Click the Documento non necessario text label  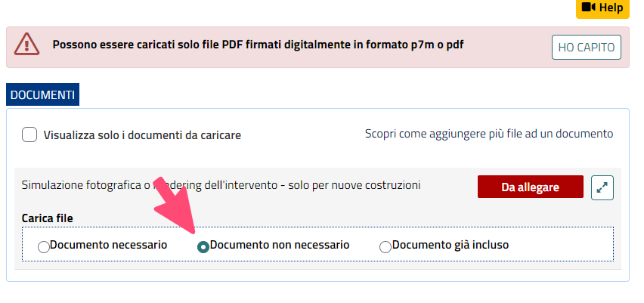click(x=279, y=245)
